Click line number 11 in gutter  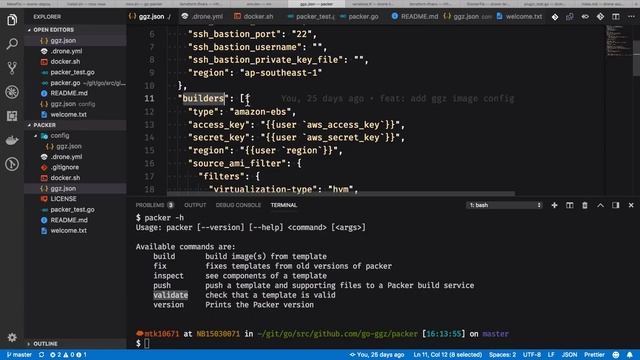click(149, 98)
